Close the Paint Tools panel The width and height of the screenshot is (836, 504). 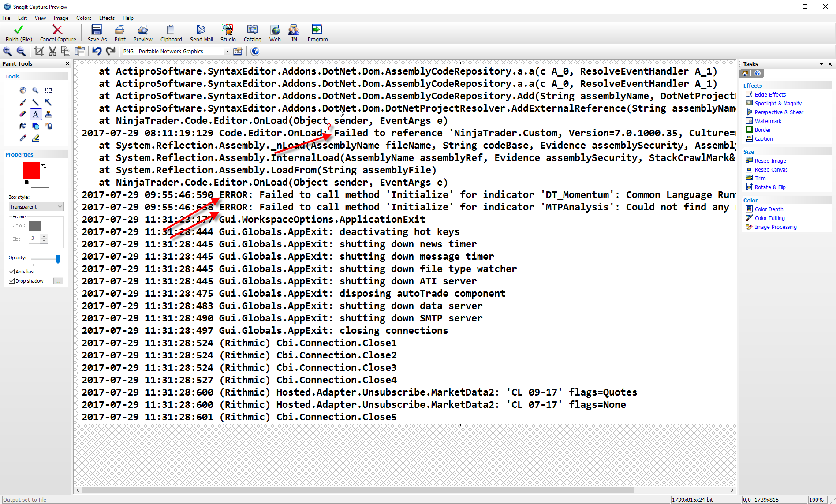point(67,64)
